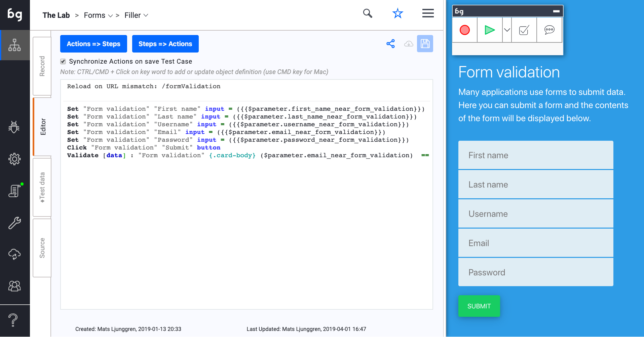Switch to the Record tab
The image size is (644, 337).
pyautogui.click(x=42, y=66)
